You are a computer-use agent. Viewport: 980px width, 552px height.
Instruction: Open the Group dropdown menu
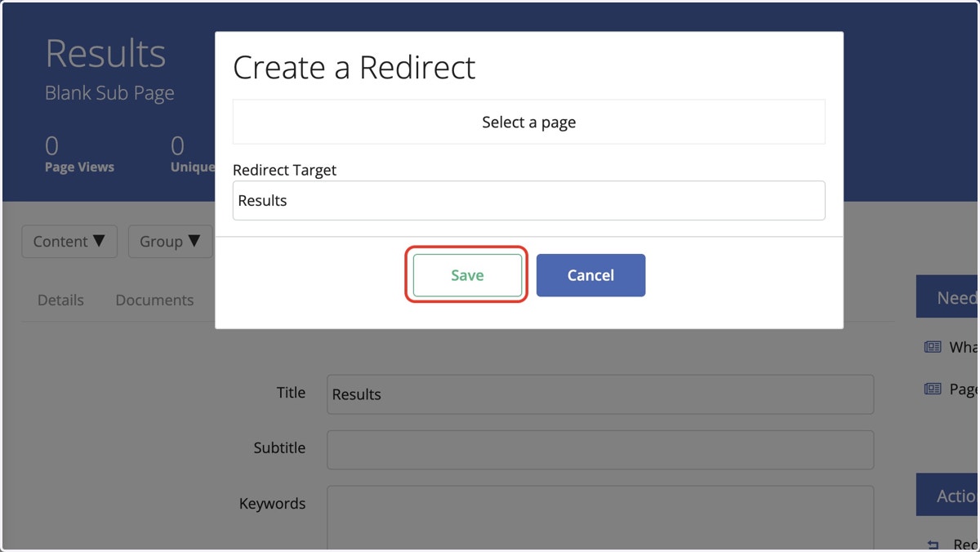170,242
